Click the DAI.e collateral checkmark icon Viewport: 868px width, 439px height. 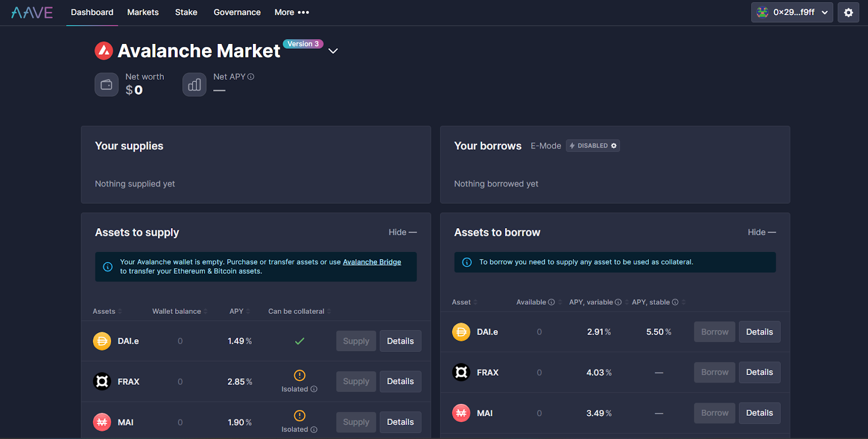click(x=299, y=341)
